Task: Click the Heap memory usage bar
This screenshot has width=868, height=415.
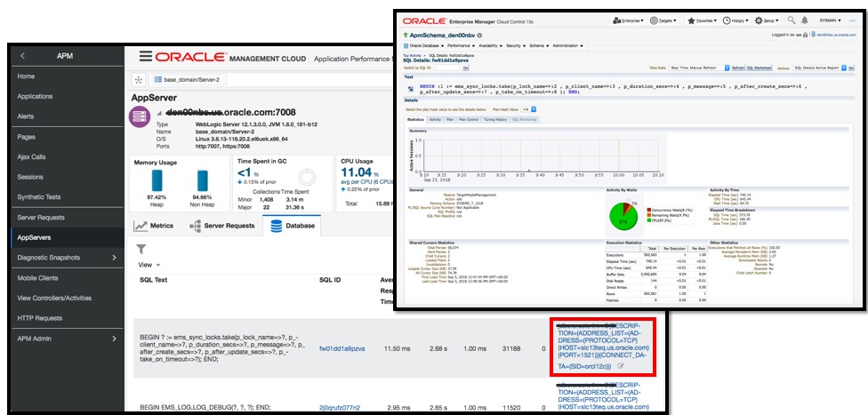Action: pyautogui.click(x=157, y=181)
